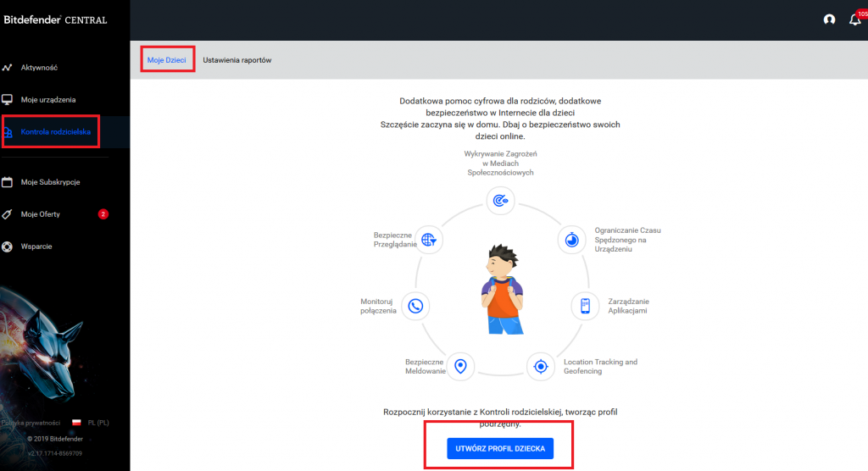
Task: Switch to the Moje Dzieci tab
Action: coord(166,60)
